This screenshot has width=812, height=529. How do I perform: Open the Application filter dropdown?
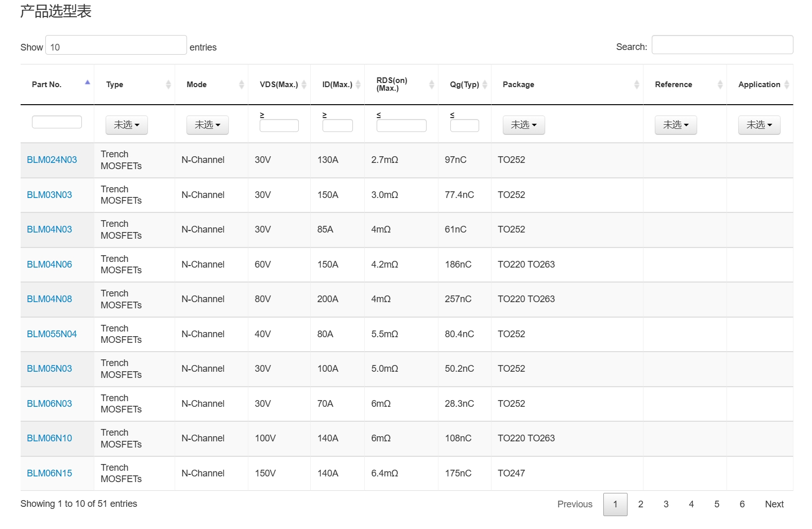[759, 125]
